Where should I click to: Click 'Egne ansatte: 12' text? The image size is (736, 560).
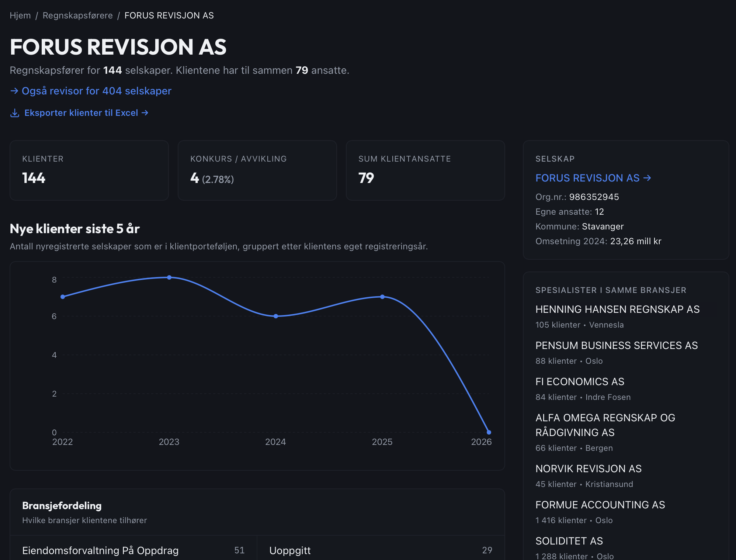(x=570, y=212)
